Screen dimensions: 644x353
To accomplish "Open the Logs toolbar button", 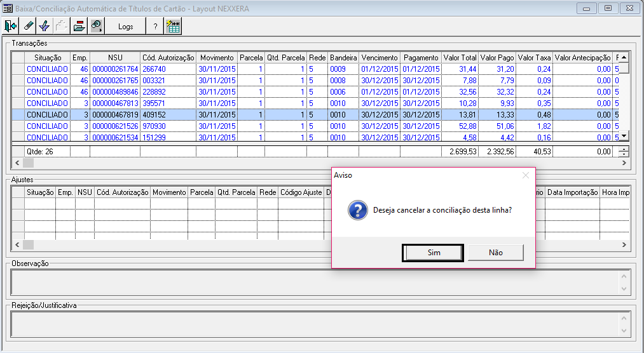I will click(x=126, y=26).
